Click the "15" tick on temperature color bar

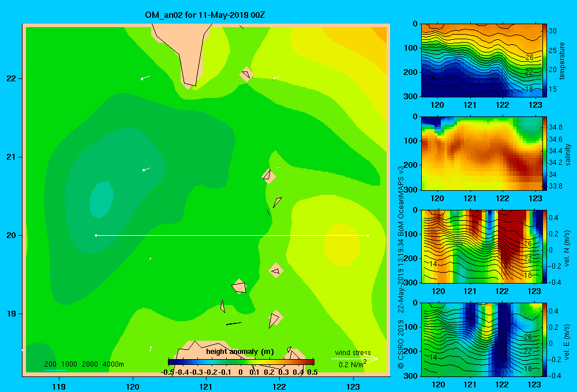point(553,89)
